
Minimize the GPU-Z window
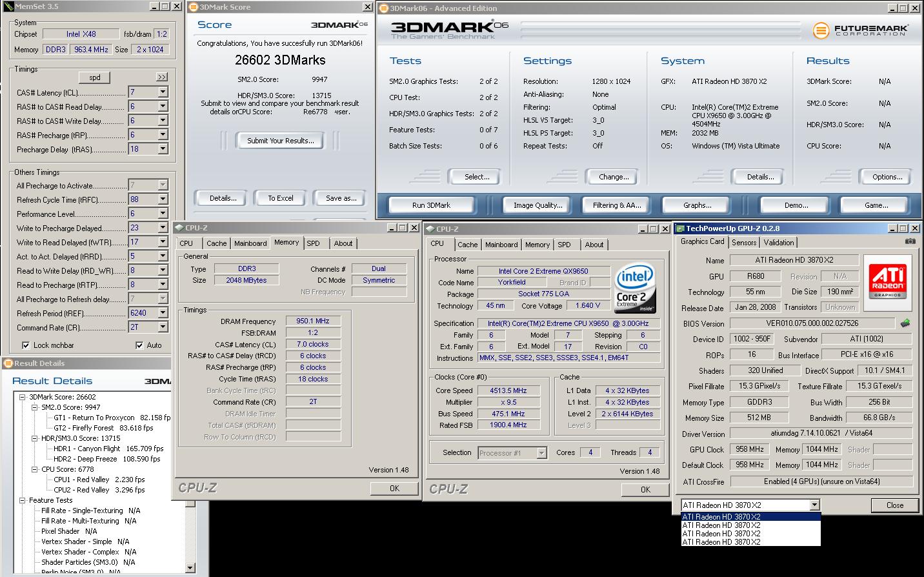point(894,228)
